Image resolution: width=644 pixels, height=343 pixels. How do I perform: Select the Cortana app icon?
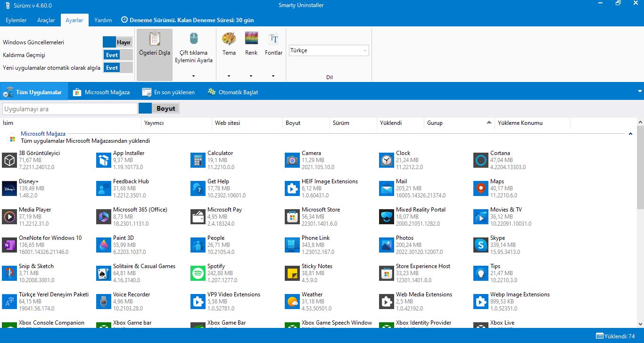(x=481, y=160)
